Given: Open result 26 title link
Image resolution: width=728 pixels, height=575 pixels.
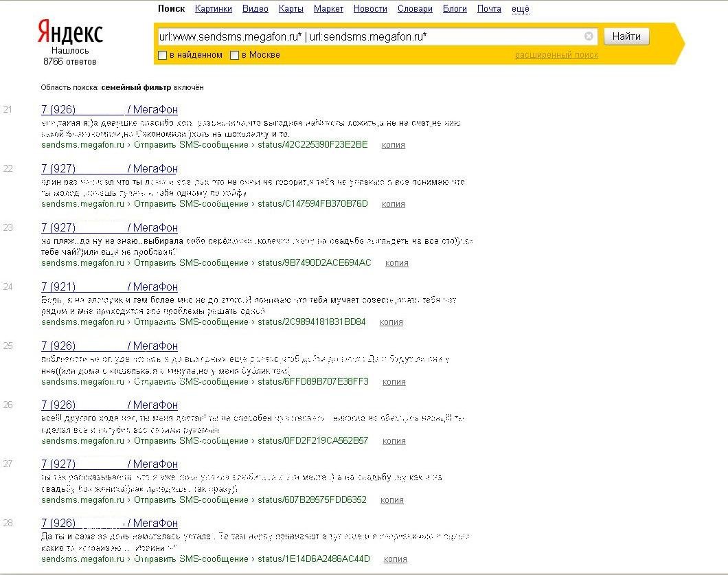Looking at the screenshot, I should (110, 405).
